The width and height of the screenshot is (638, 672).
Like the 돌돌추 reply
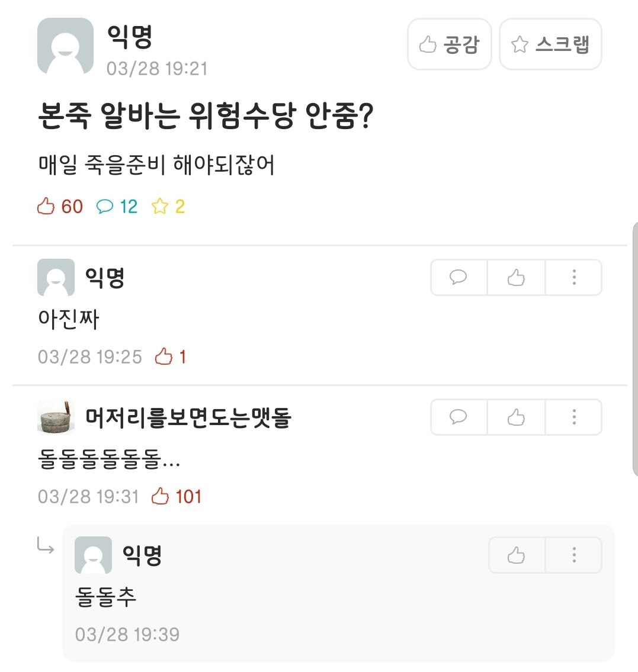click(x=516, y=555)
